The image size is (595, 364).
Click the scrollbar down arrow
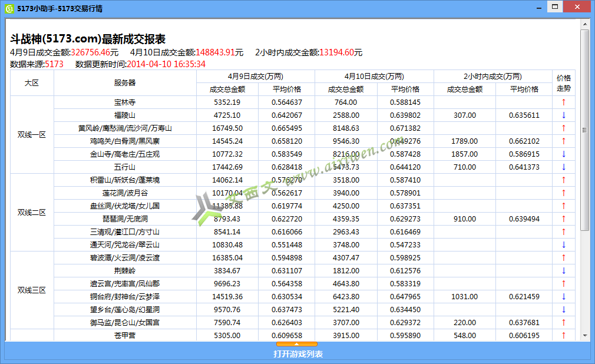pyautogui.click(x=585, y=336)
